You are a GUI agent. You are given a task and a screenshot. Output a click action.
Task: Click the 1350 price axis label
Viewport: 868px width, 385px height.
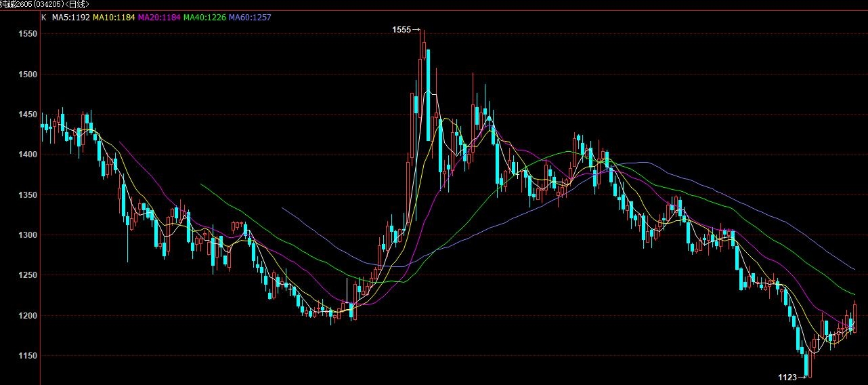[x=28, y=195]
